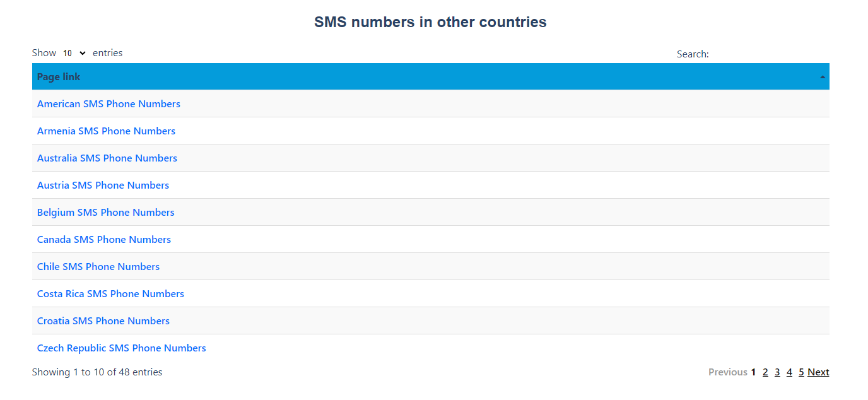Screen dimensions: 868x400
Task: Open Belgium SMS Phone Numbers link
Action: coord(106,213)
